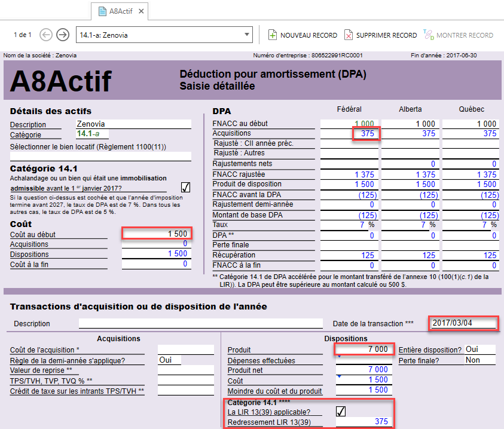The image size is (504, 429).
Task: Click Alberta Acquisitions value 375
Action: click(x=411, y=133)
